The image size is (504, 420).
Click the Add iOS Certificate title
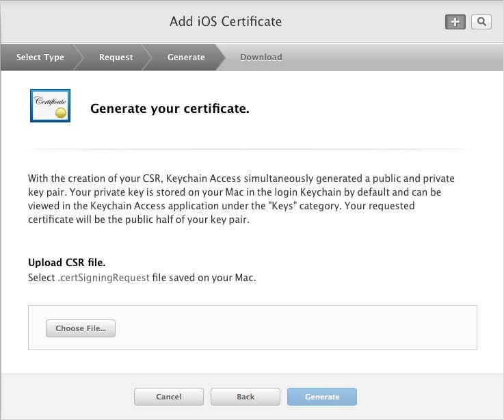point(226,22)
